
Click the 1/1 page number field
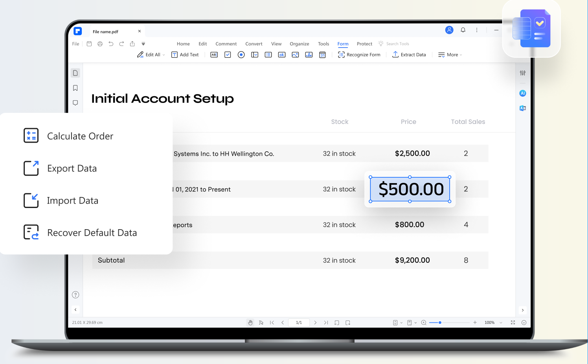click(299, 322)
